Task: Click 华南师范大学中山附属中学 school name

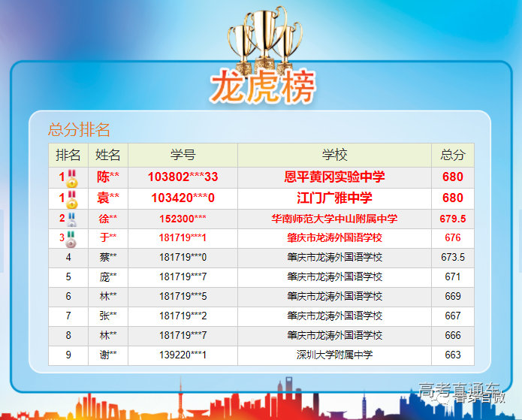Action: coord(334,219)
